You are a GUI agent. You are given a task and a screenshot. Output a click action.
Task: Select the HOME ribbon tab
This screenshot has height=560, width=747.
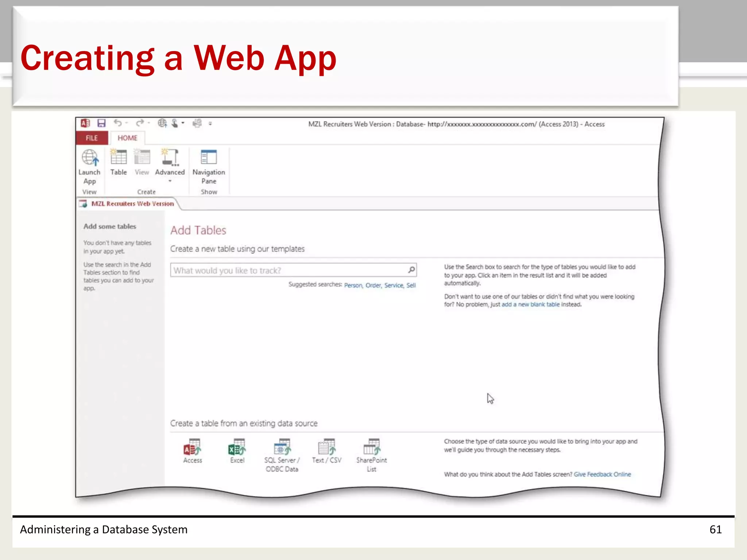(127, 138)
